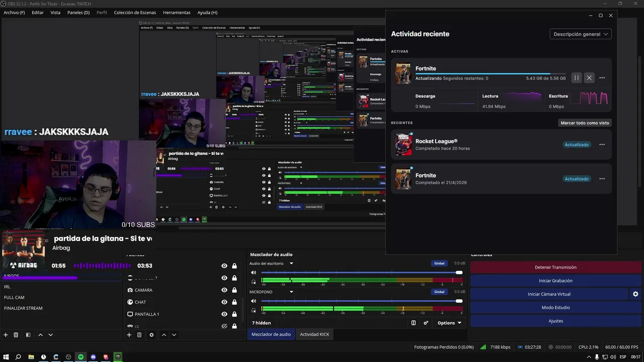The width and height of the screenshot is (644, 362).
Task: Move scene up arrow in scenes toolbar
Action: [41, 335]
